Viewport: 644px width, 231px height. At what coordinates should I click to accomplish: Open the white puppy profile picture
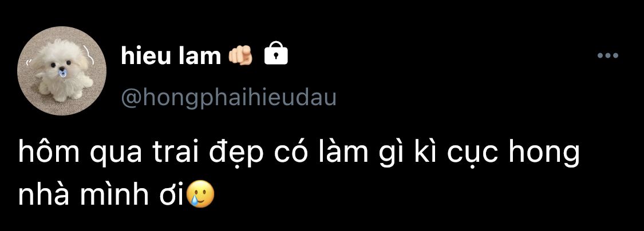(x=62, y=70)
